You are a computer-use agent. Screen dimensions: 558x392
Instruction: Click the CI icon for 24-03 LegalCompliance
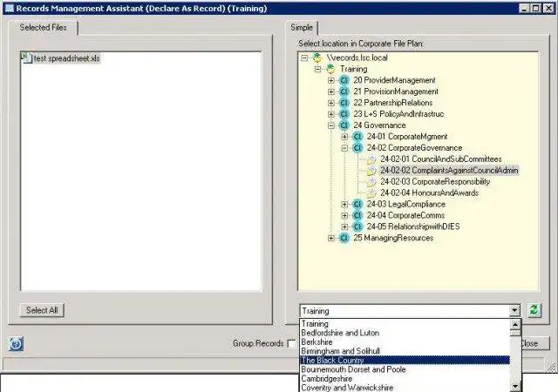point(357,204)
